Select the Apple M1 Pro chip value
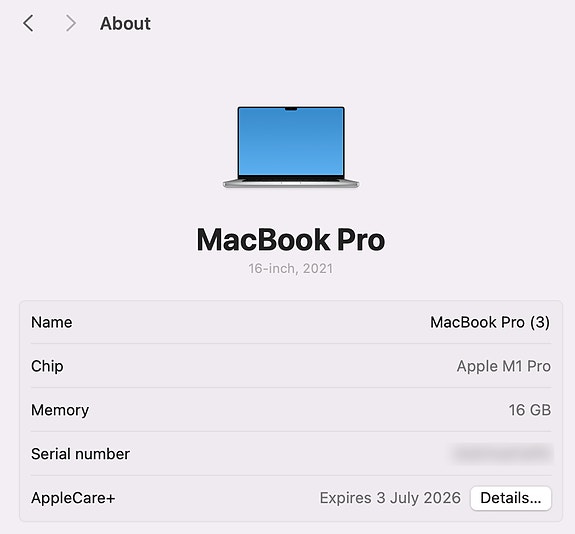This screenshot has width=575, height=534. point(503,366)
